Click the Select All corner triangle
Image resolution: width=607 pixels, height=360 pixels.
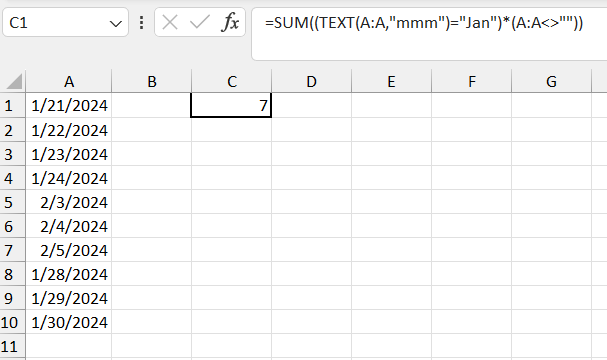tap(14, 82)
